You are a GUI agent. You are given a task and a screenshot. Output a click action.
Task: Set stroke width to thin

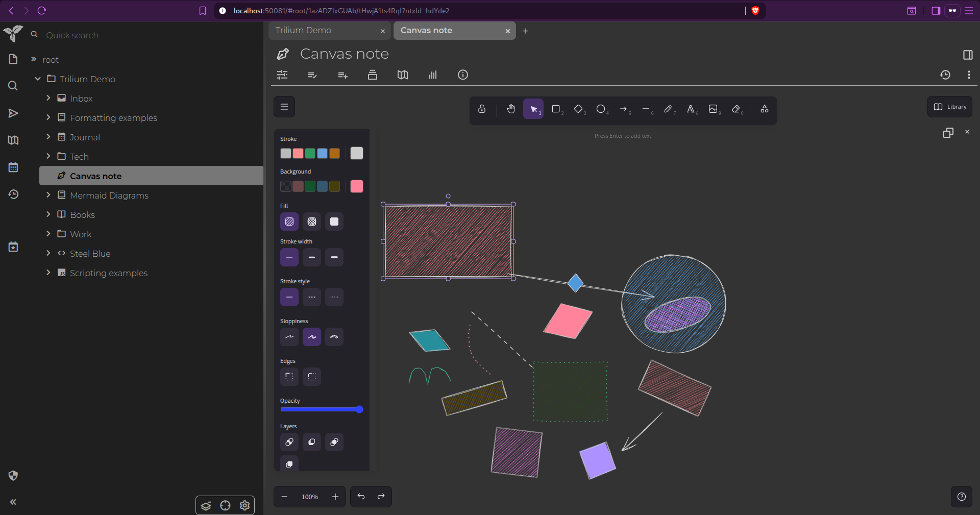(289, 257)
